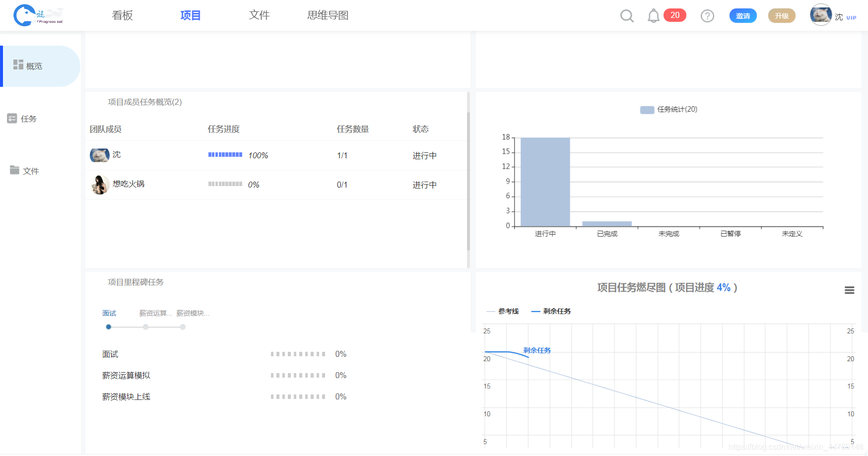This screenshot has height=456, width=868.
Task: Open the search icon in the top bar
Action: point(627,15)
